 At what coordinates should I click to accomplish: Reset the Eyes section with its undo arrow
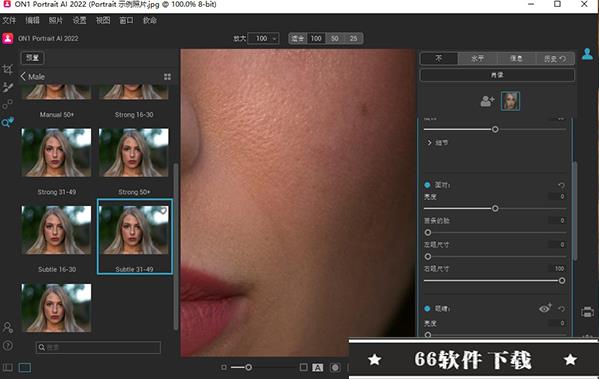point(561,309)
